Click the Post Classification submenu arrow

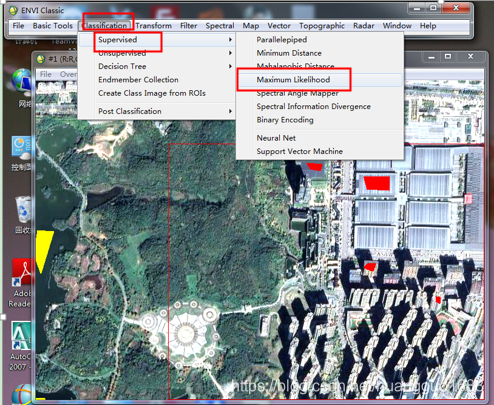pyautogui.click(x=230, y=111)
